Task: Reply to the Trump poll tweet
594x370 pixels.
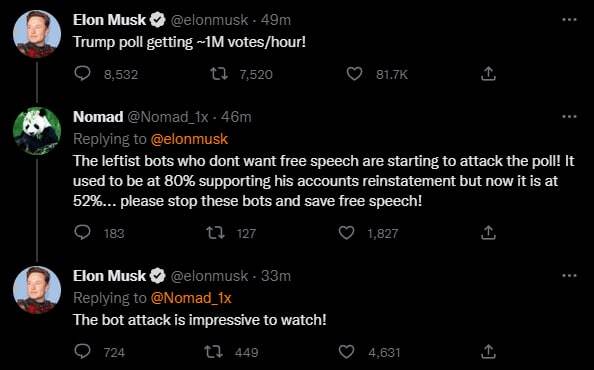Action: click(x=82, y=74)
